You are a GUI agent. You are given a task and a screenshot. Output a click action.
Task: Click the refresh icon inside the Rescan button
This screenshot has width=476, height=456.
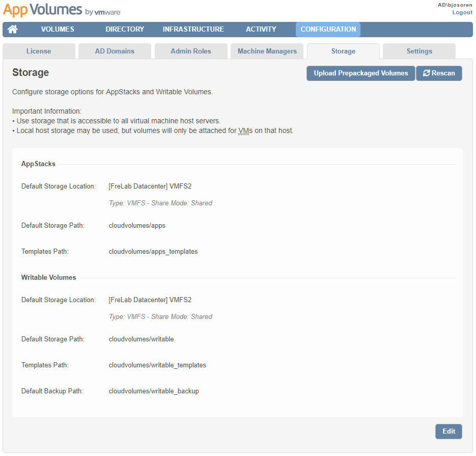428,73
